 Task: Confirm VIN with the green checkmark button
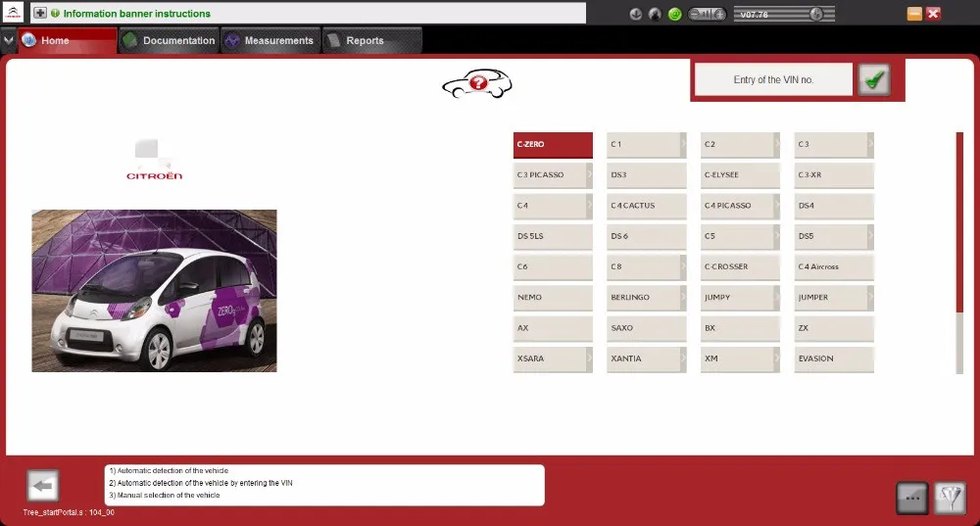point(874,80)
